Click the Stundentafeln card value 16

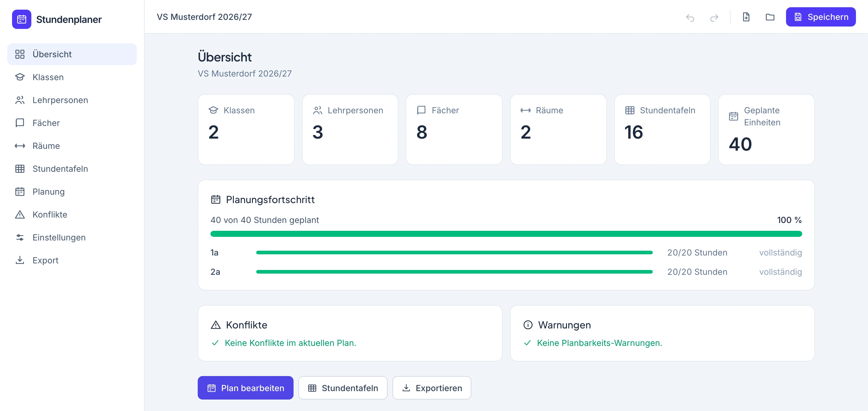point(634,132)
